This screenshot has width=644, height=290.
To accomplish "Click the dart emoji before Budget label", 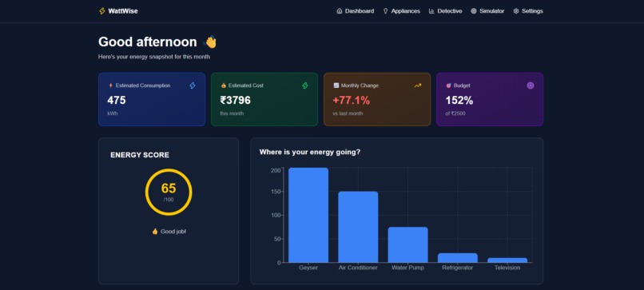I will click(x=449, y=85).
